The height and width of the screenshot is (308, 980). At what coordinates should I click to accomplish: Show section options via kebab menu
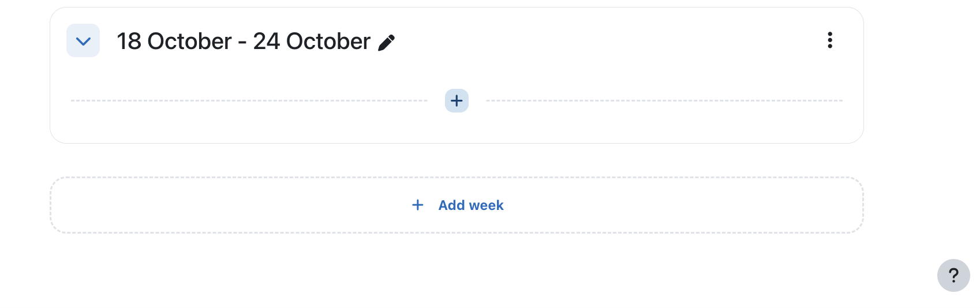830,40
